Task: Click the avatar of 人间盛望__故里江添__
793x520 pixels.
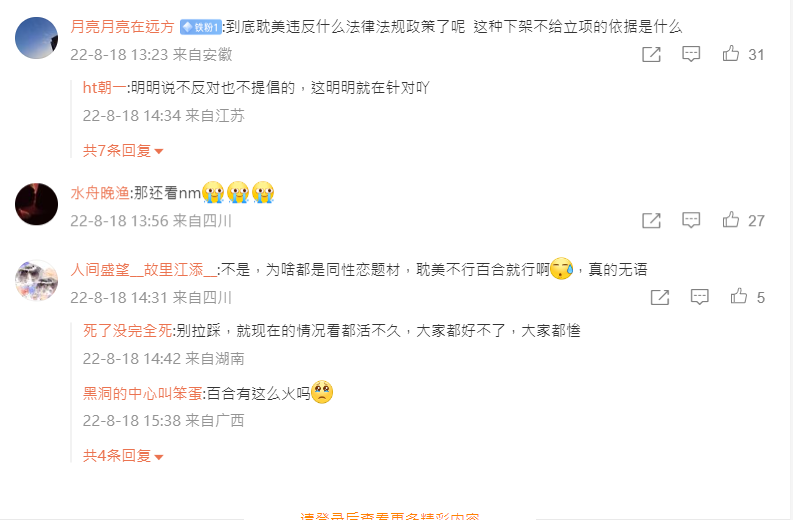Action: pos(36,281)
